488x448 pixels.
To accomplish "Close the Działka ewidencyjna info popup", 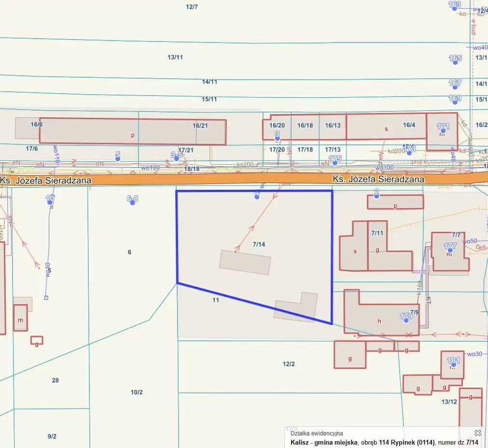I will point(477,433).
